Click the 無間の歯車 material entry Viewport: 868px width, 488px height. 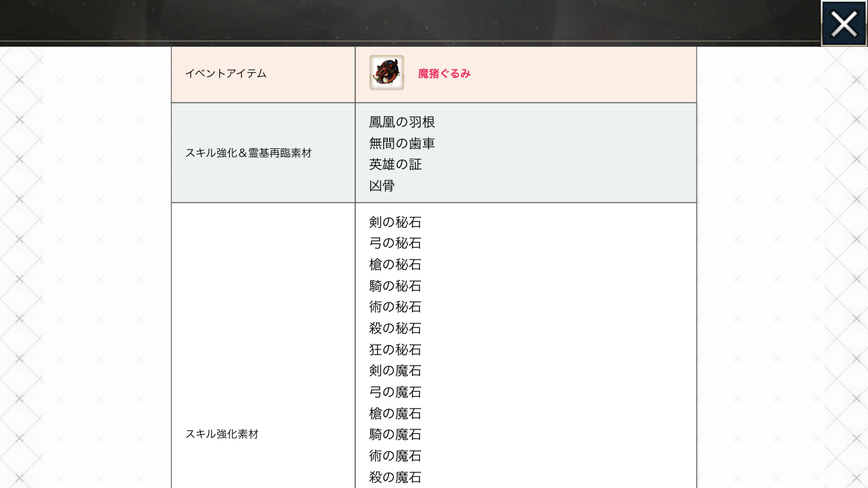401,143
